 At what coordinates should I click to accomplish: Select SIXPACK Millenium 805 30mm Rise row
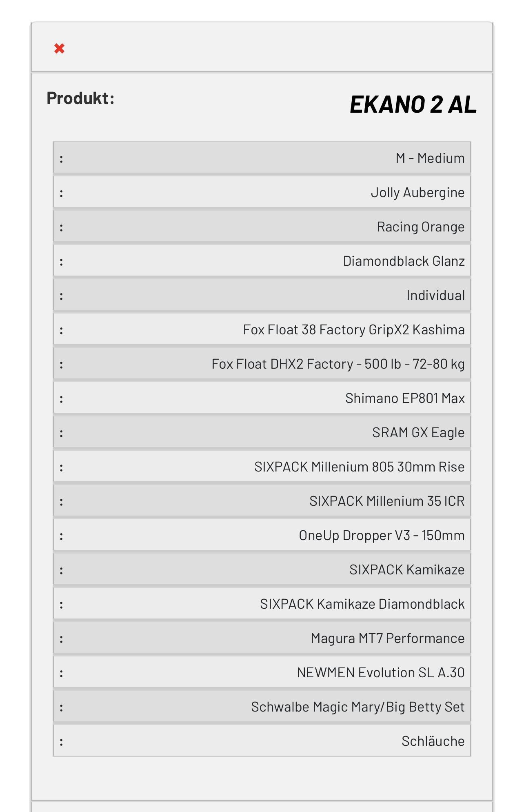262,467
